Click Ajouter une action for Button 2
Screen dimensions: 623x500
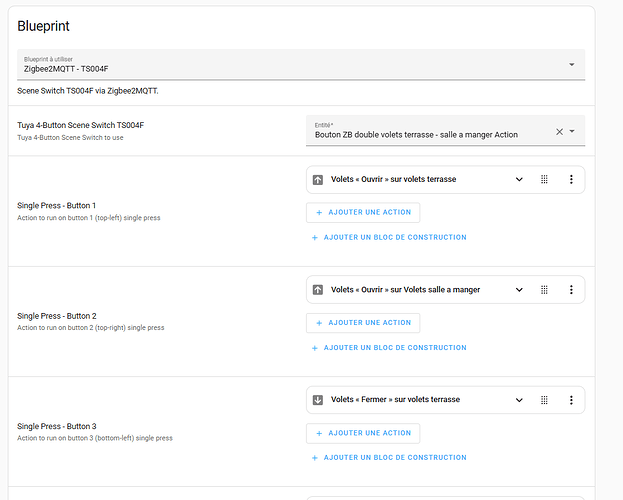pos(363,322)
